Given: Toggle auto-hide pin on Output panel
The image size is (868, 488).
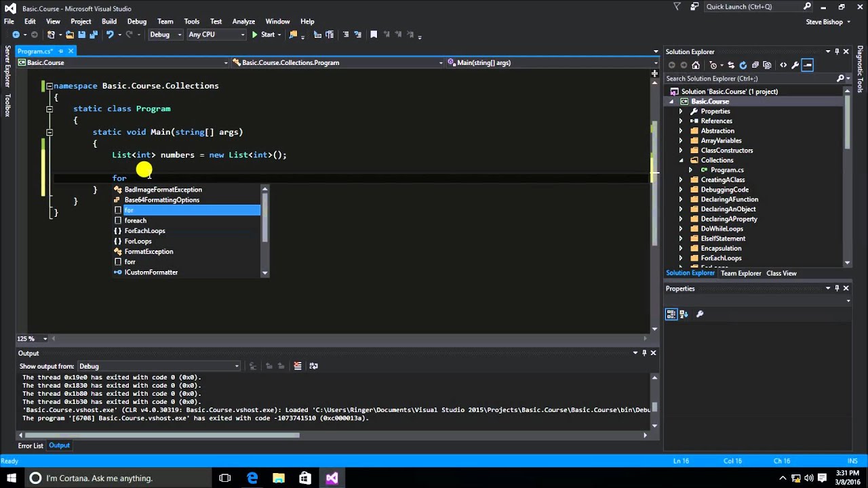Looking at the screenshot, I should tap(644, 353).
